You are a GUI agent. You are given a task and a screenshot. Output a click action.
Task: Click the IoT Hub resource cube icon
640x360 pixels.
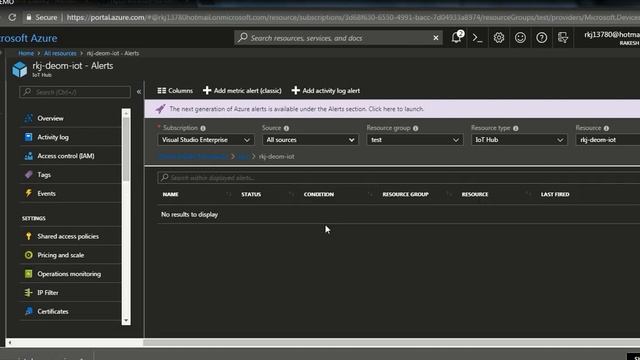click(20, 69)
